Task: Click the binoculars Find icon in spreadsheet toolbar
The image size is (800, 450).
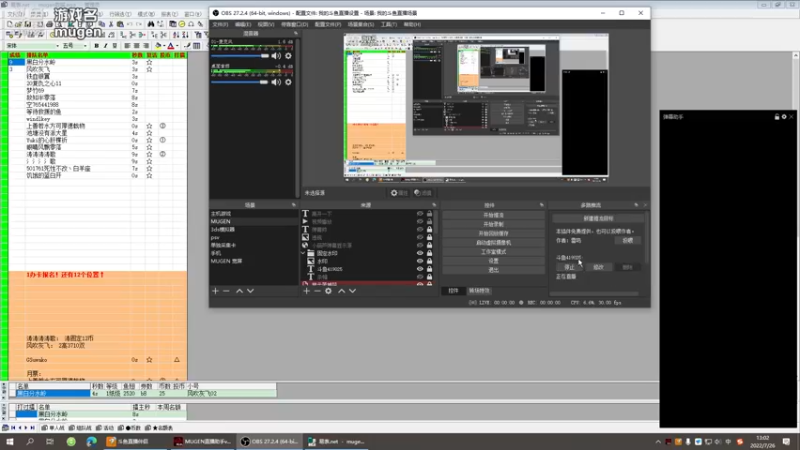Action: 151,24
